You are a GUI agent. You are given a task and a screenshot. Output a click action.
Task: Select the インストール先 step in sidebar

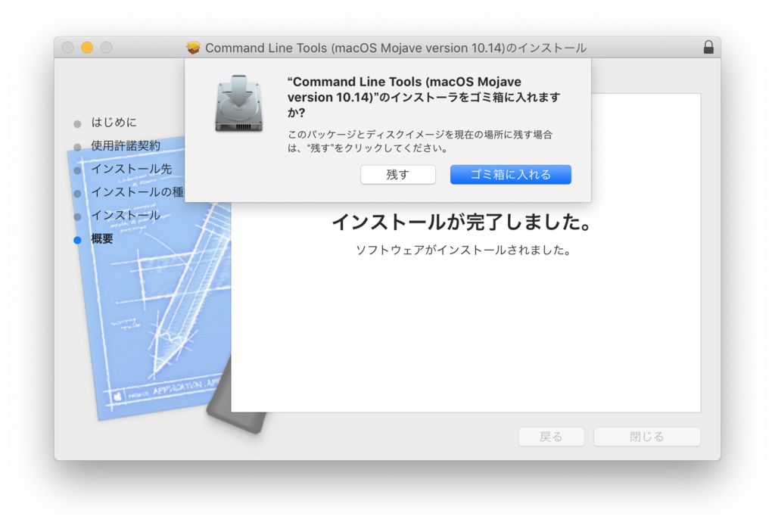click(x=132, y=169)
